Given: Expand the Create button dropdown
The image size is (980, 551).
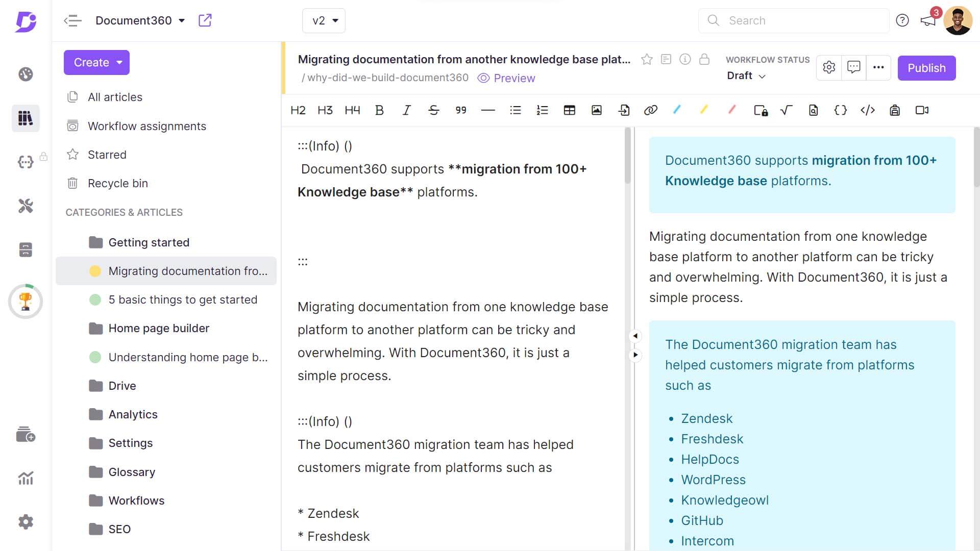Looking at the screenshot, I should (x=96, y=62).
